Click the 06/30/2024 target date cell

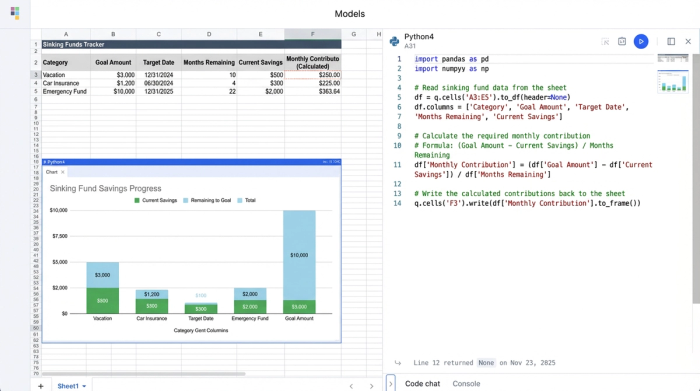coord(158,83)
